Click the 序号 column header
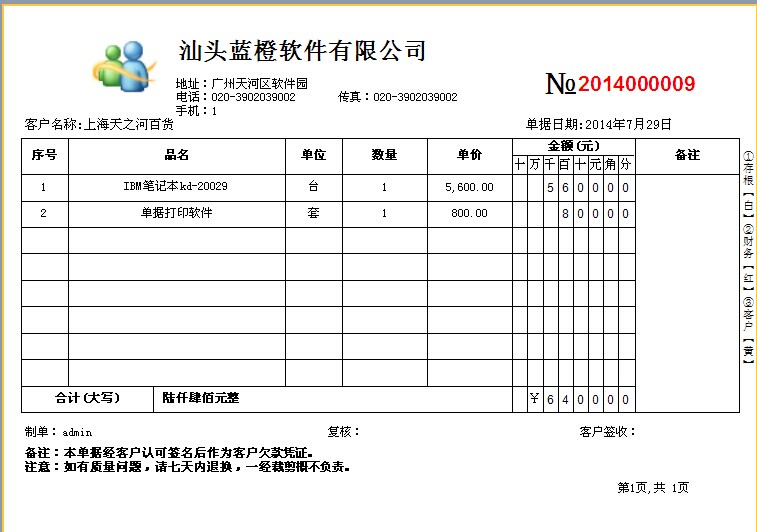Screen dimensions: 757x532 44,155
